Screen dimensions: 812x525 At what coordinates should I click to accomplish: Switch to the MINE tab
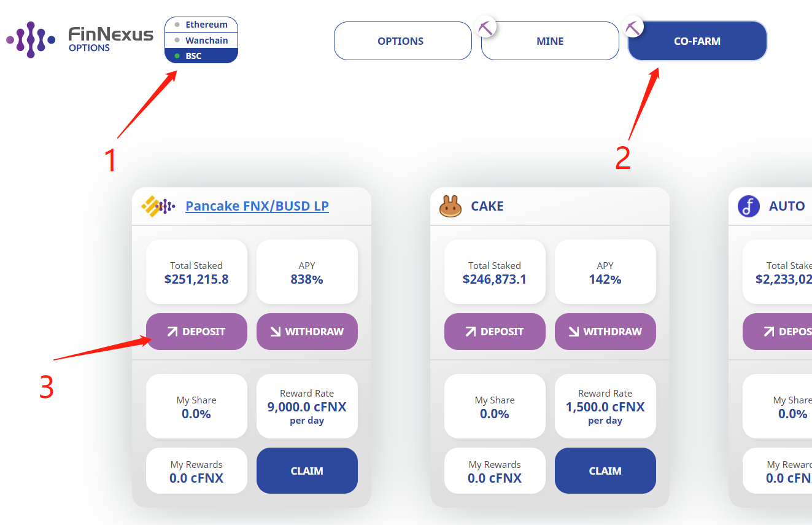coord(550,41)
